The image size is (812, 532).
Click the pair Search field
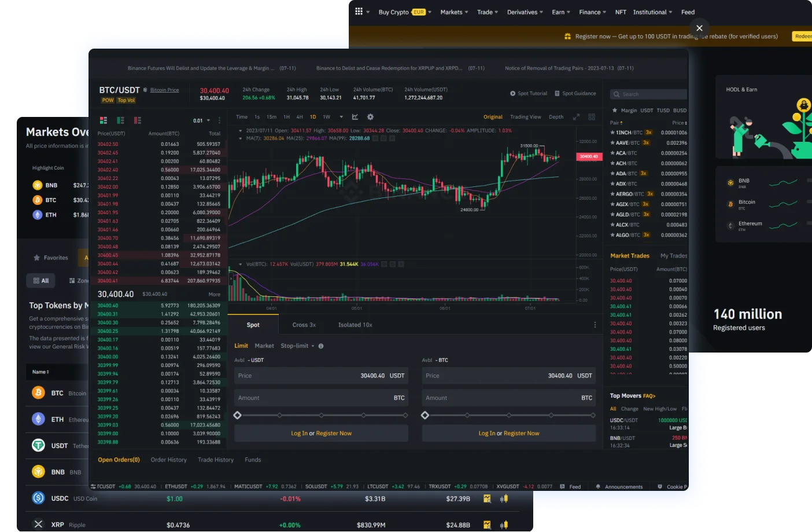pos(648,94)
